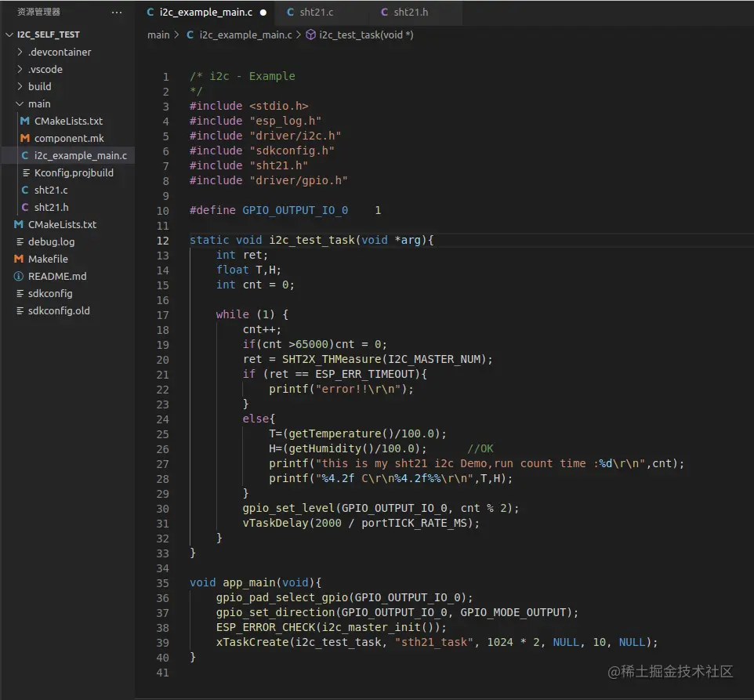754x700 pixels.
Task: Click the header file icon beside sht21.h in explorer
Action: [25, 207]
